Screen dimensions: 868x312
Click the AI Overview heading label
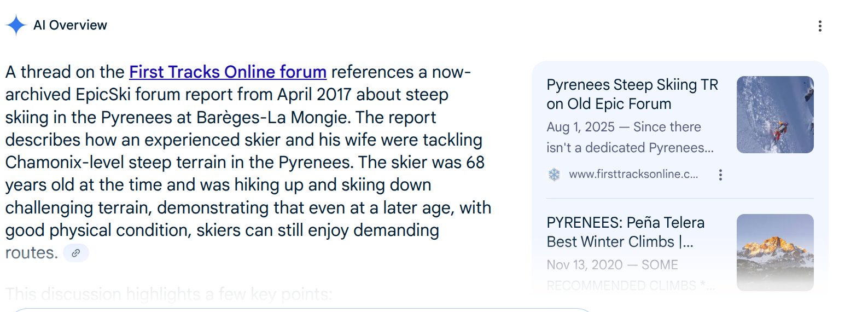click(x=70, y=25)
